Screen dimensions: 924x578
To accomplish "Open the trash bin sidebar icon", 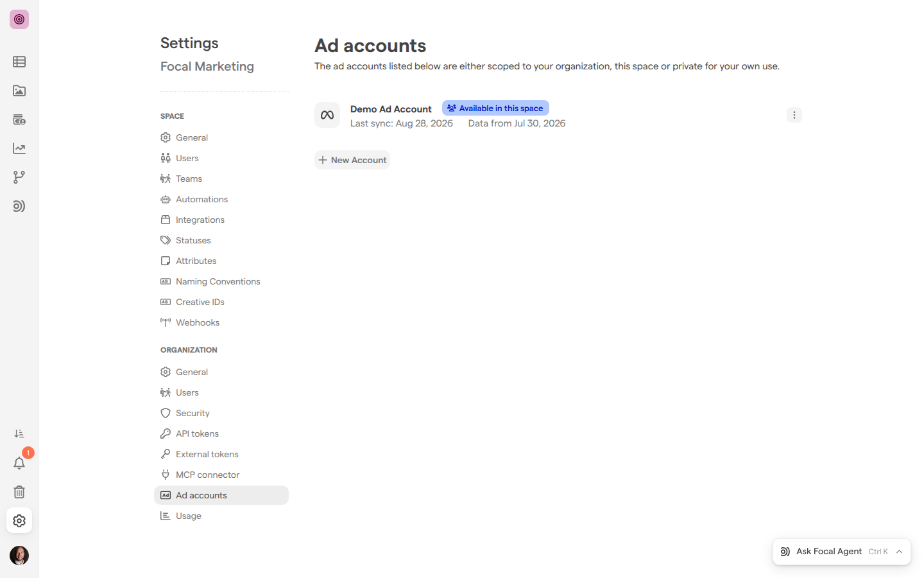I will [19, 492].
